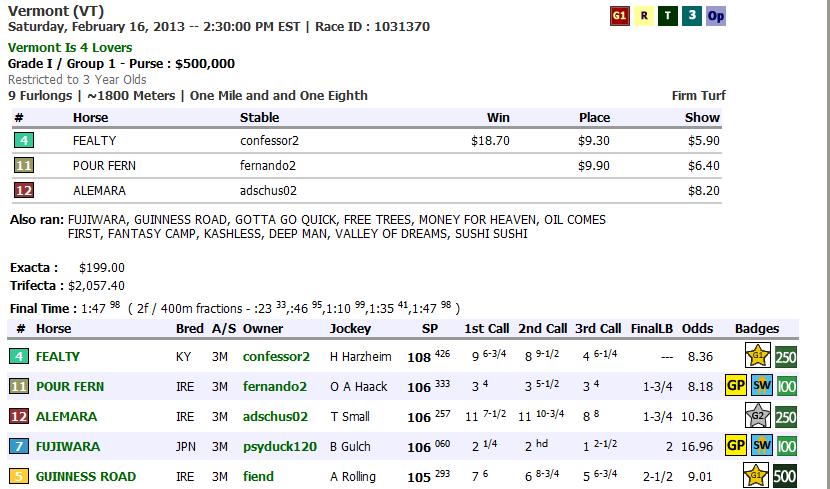
Task: Click the GP badge in POUR FERN row
Action: 737,386
